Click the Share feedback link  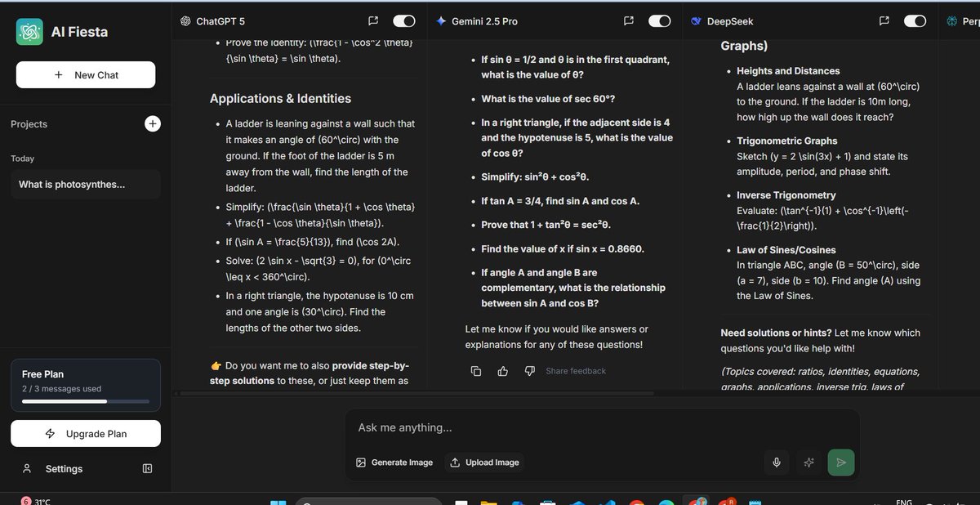(x=576, y=371)
